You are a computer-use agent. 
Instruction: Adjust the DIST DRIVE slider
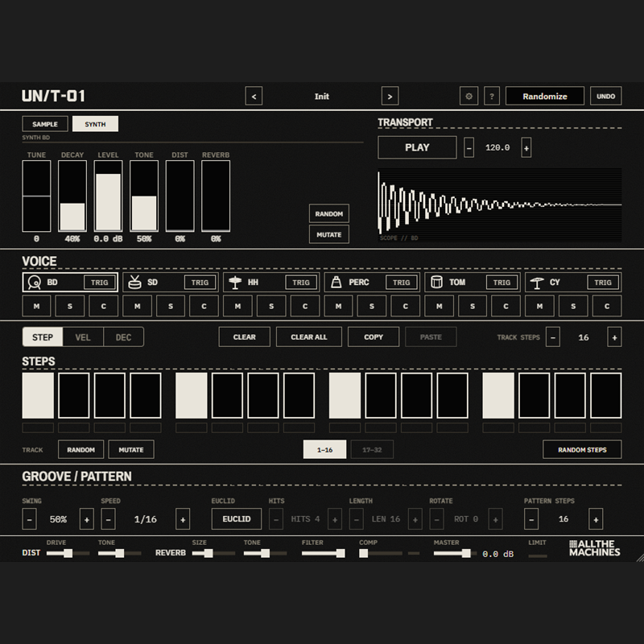point(68,553)
